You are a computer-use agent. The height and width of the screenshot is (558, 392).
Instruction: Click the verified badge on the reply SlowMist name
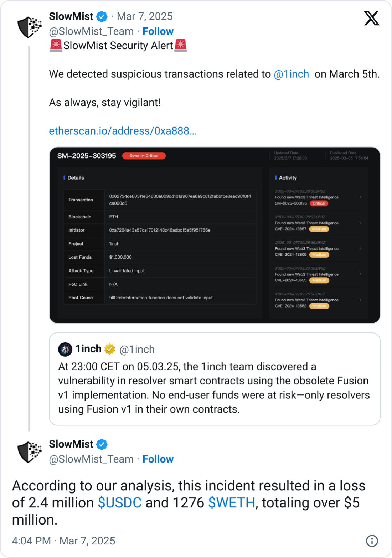point(102,444)
